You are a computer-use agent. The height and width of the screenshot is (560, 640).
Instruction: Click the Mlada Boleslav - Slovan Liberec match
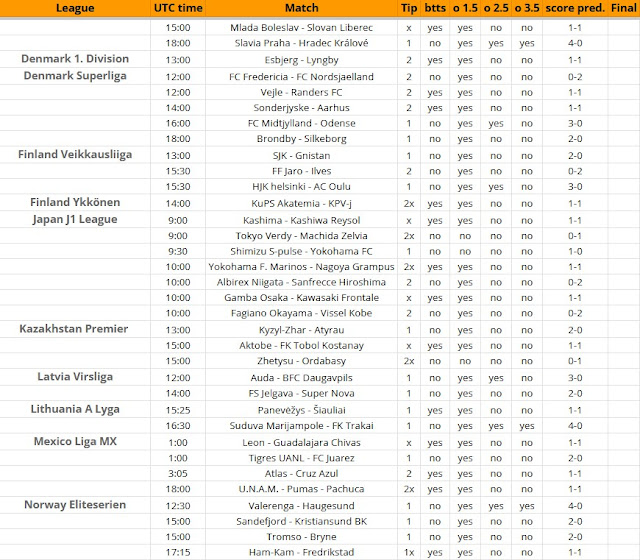point(302,28)
